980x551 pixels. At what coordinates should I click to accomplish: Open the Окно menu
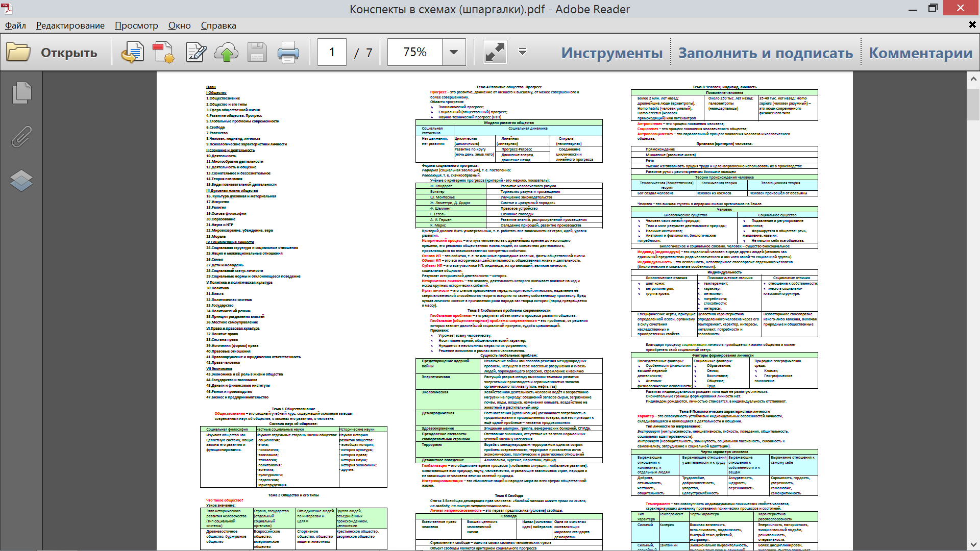point(180,26)
